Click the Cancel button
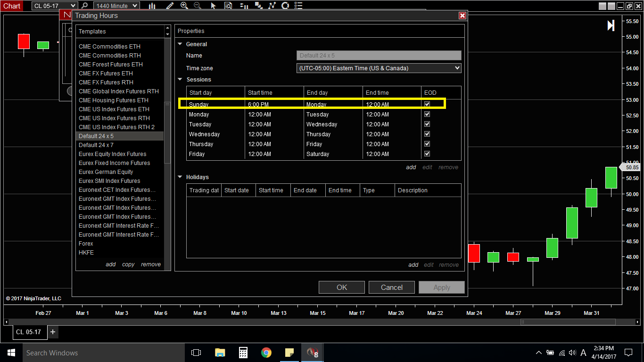 click(392, 288)
